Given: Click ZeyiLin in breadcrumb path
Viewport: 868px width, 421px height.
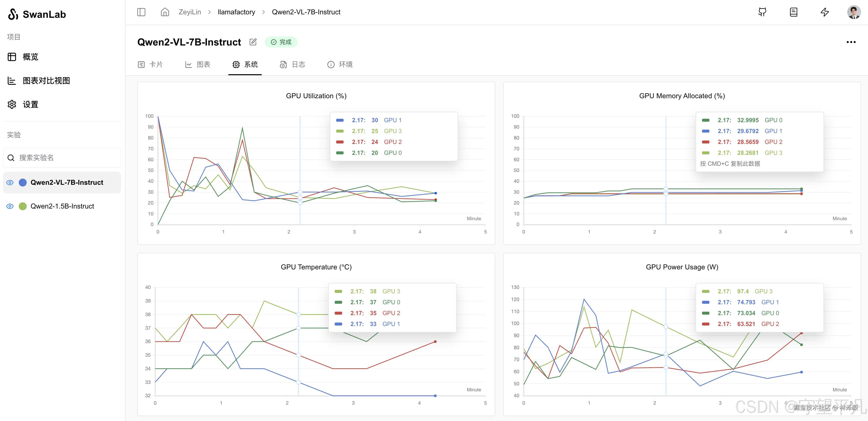Looking at the screenshot, I should pyautogui.click(x=190, y=12).
